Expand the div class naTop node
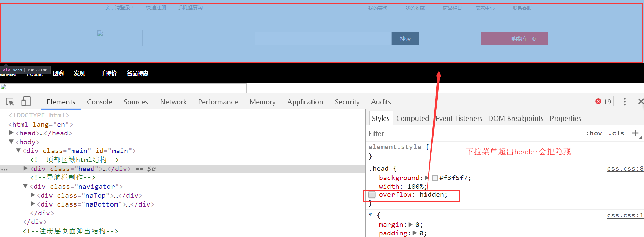 click(x=33, y=195)
